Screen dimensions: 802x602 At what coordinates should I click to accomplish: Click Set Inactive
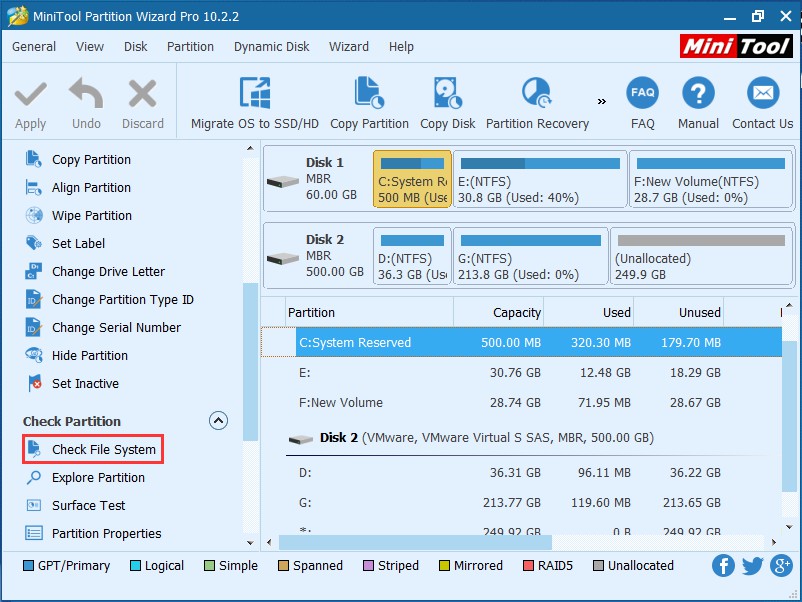85,384
